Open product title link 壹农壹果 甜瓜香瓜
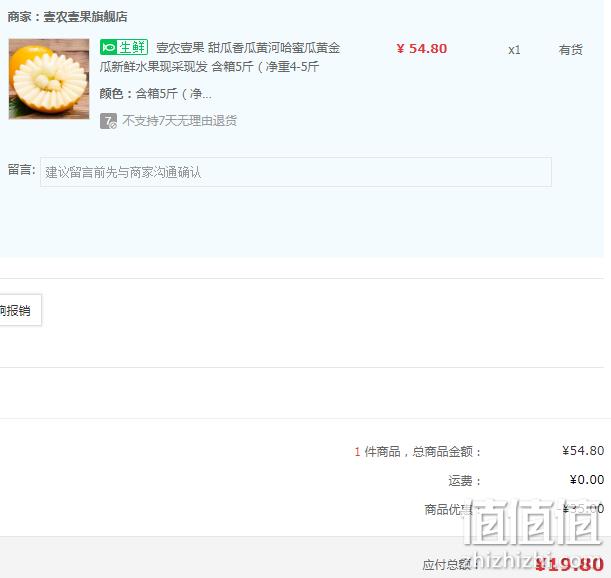611x578 pixels. [248, 48]
